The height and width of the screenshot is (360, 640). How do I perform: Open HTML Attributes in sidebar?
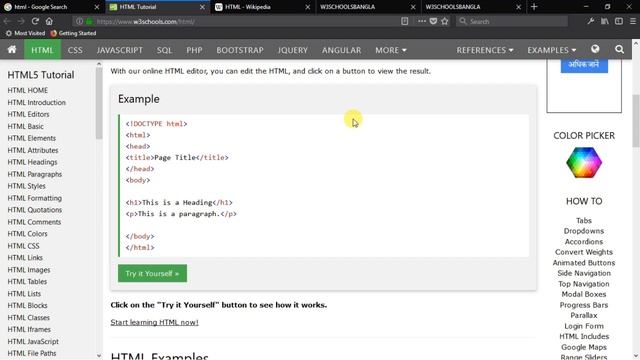pyautogui.click(x=33, y=150)
